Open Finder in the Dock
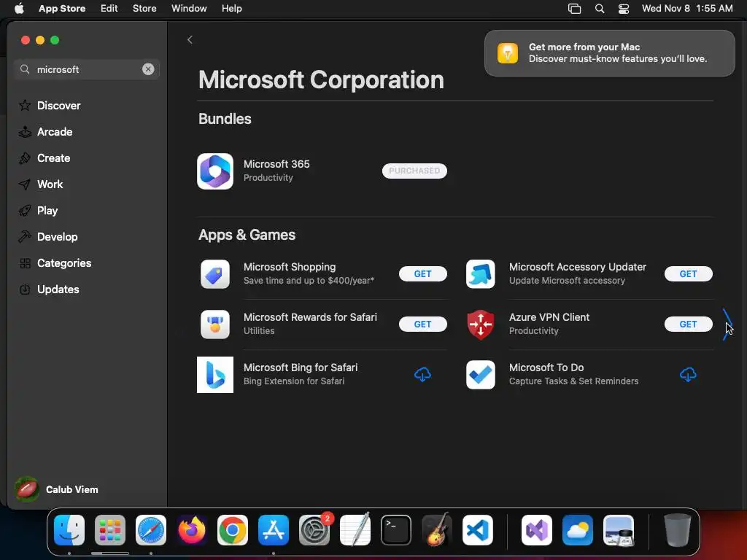 click(69, 530)
